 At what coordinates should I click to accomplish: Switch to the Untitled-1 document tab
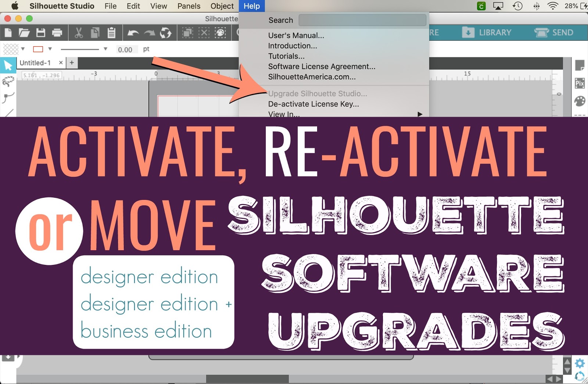[x=35, y=63]
